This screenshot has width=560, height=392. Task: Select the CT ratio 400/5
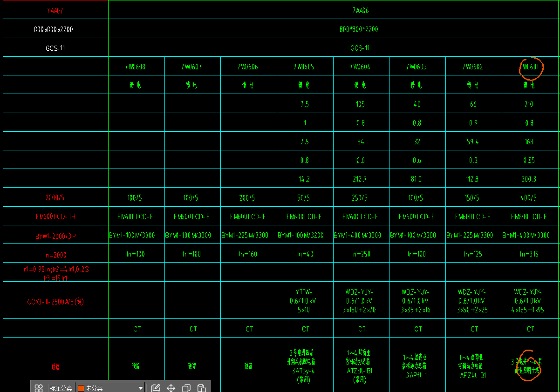tap(529, 198)
